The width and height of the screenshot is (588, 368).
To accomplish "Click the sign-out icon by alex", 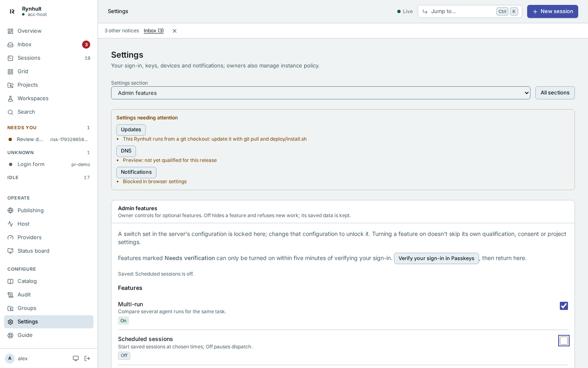I will [x=87, y=359].
